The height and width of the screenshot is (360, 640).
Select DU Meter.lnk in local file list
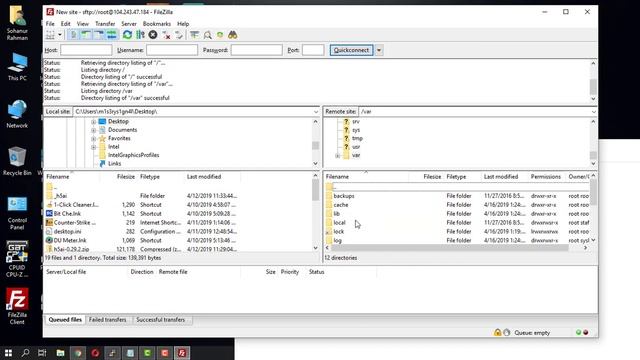coord(70,240)
